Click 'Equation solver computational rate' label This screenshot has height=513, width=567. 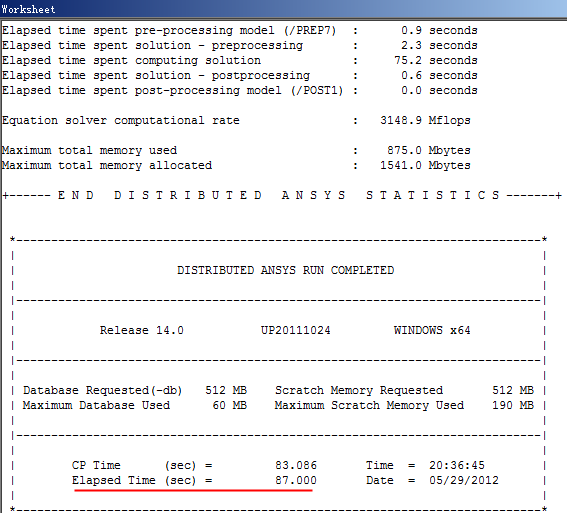point(121,120)
